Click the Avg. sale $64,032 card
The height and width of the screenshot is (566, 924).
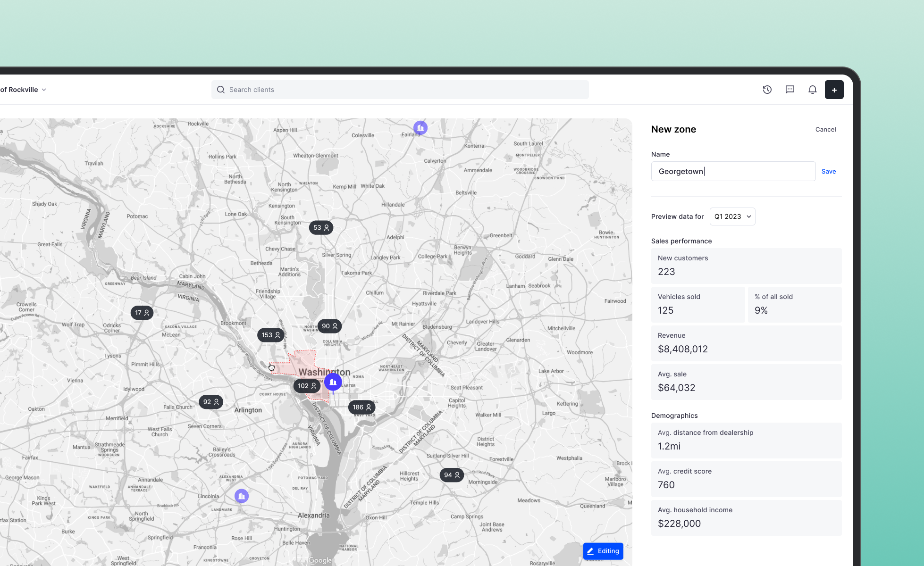(x=747, y=382)
